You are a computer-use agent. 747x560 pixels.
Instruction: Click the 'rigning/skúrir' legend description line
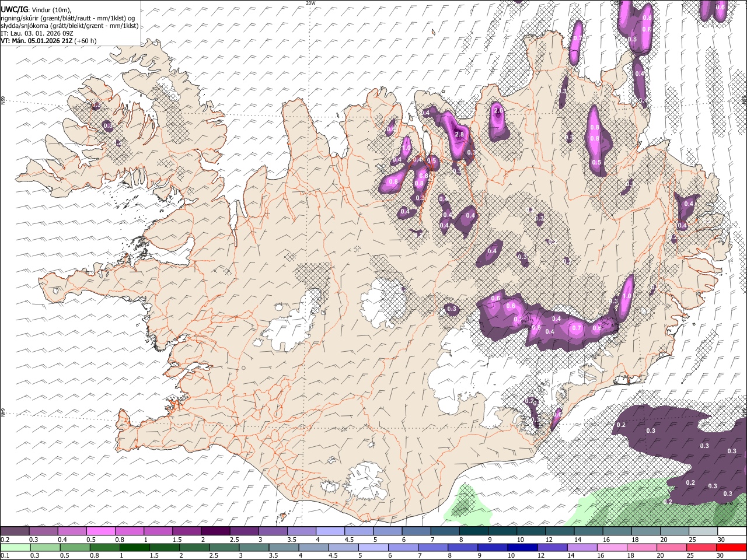point(68,17)
